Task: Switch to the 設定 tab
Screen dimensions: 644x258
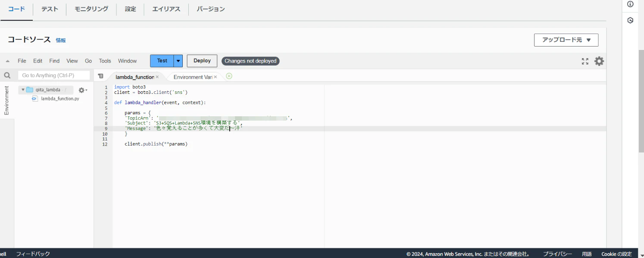Action: click(130, 9)
